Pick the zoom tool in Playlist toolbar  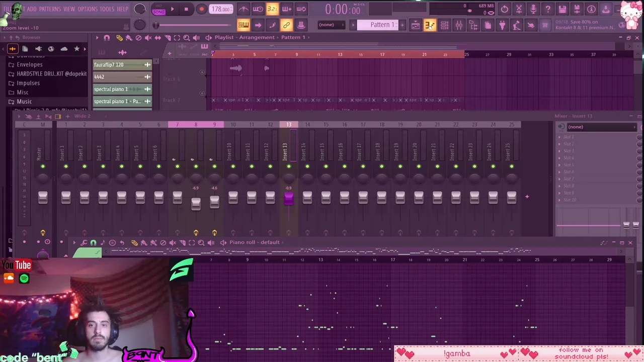186,38
